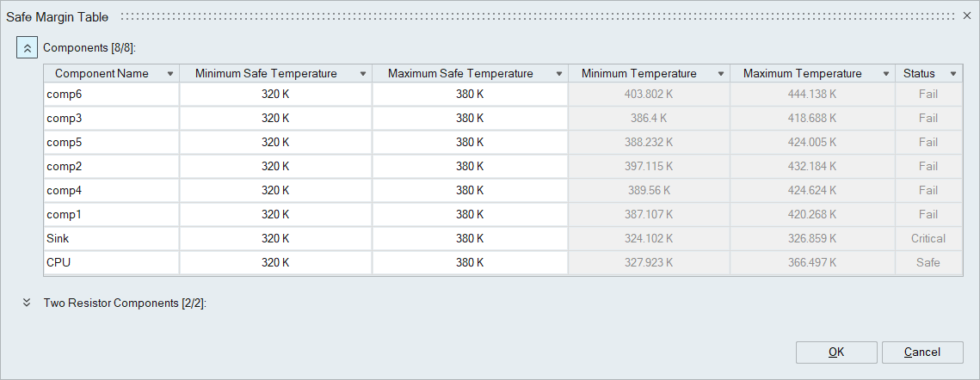The width and height of the screenshot is (980, 380).
Task: Edit Minimum Safe Temperature for comp3
Action: [x=275, y=118]
